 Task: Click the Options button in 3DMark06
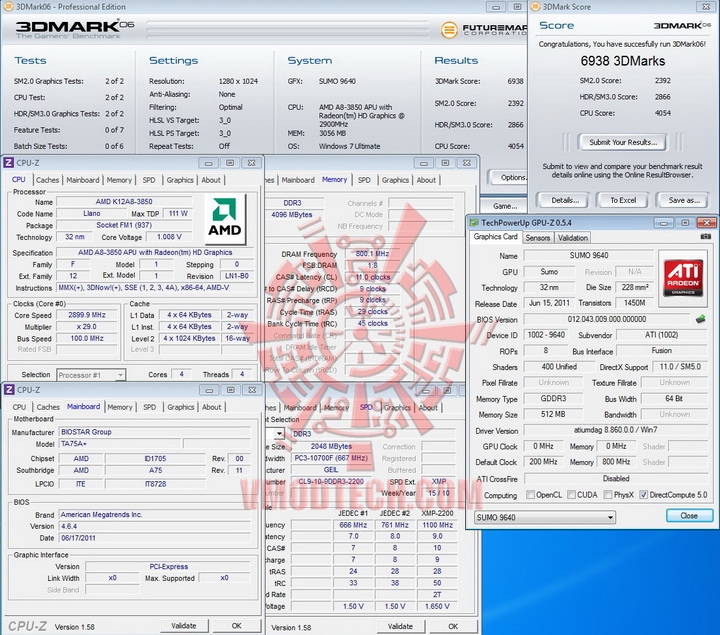(510, 177)
